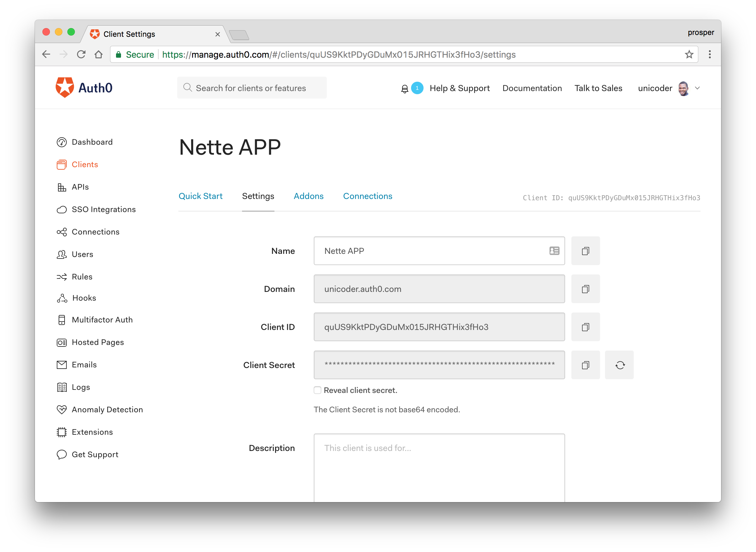Click the copy icon next to Name
The width and height of the screenshot is (756, 552).
coord(585,251)
